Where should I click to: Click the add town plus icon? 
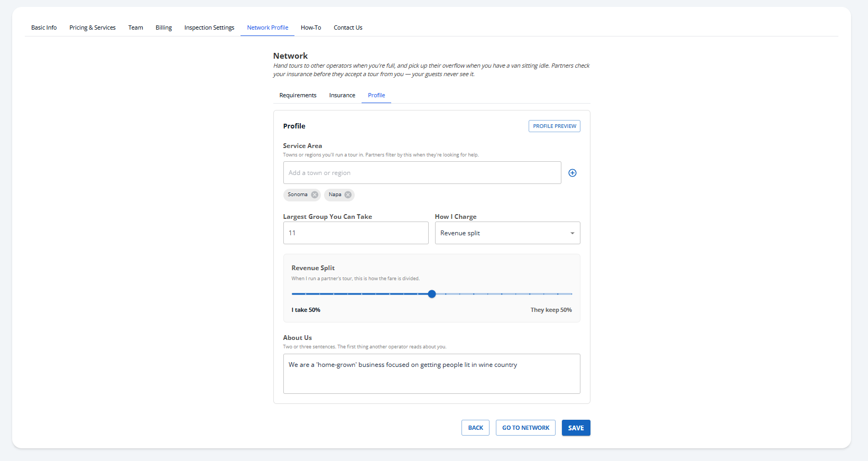572,173
